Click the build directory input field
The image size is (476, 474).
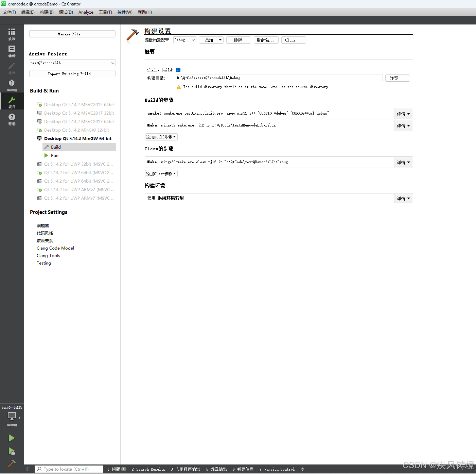coord(279,78)
